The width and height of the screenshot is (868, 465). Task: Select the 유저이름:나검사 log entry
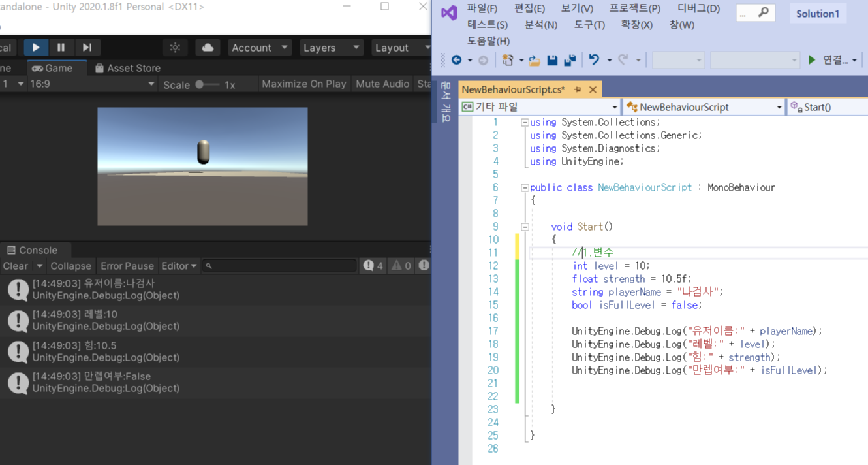[x=215, y=289]
